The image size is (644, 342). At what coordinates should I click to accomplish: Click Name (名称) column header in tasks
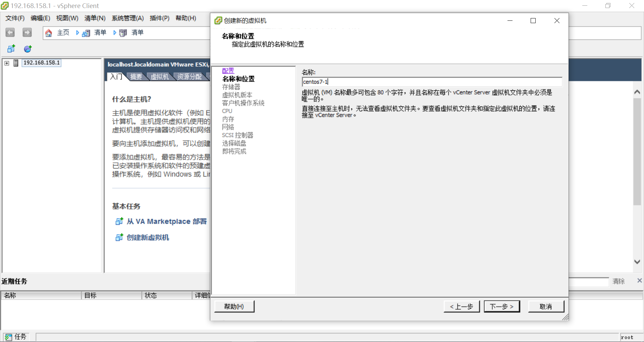pos(41,295)
